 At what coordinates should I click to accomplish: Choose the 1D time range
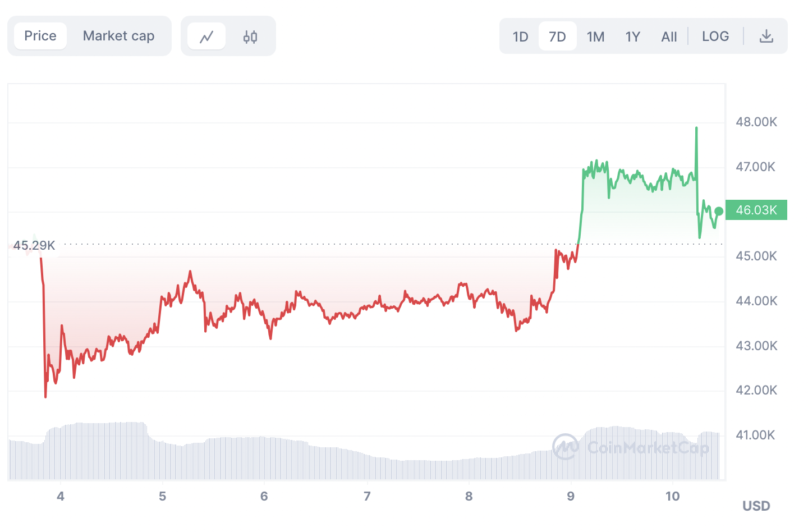coord(520,37)
